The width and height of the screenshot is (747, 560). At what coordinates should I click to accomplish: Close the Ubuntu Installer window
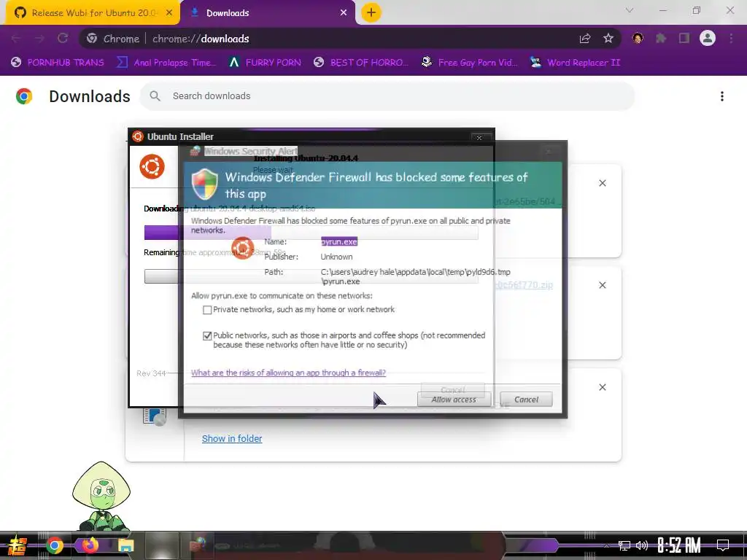pyautogui.click(x=479, y=138)
